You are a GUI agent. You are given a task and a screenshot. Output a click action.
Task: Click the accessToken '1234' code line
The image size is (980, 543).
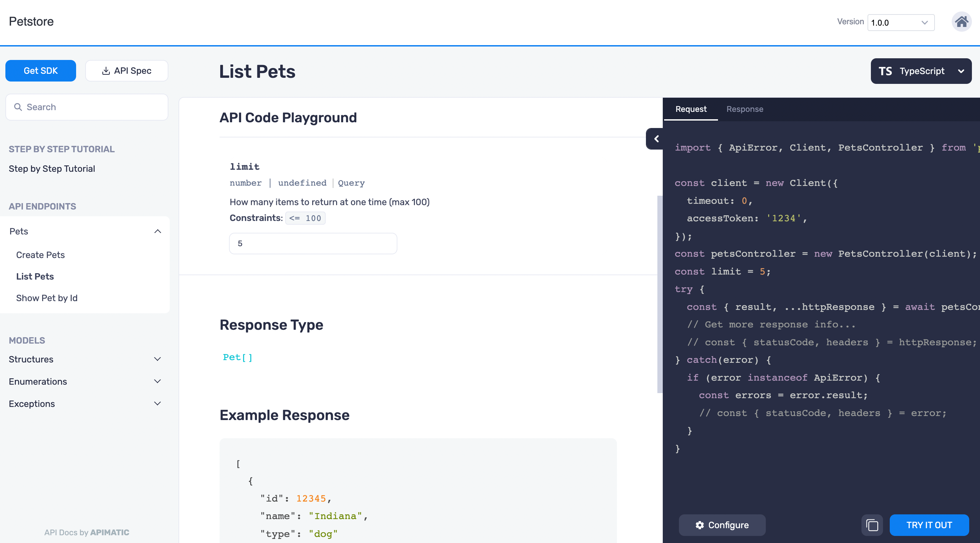[x=747, y=218]
